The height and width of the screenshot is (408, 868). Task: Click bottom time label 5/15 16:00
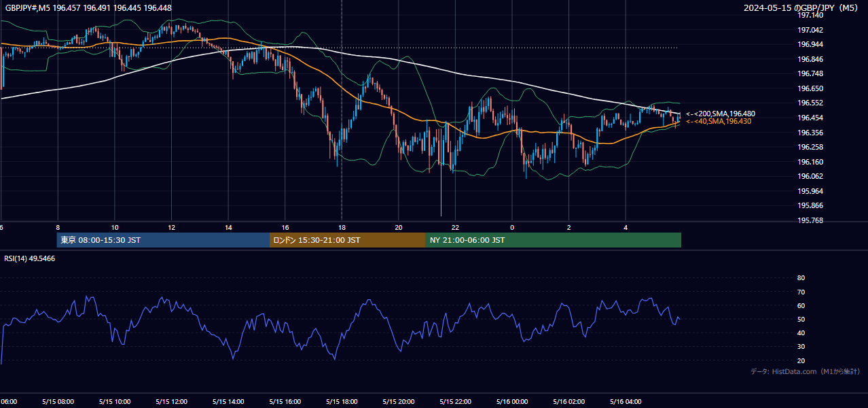285,402
